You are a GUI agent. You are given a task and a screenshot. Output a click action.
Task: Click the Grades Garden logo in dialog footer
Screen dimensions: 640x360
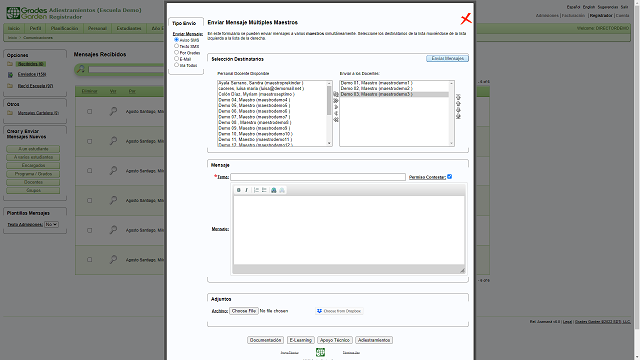tap(320, 352)
